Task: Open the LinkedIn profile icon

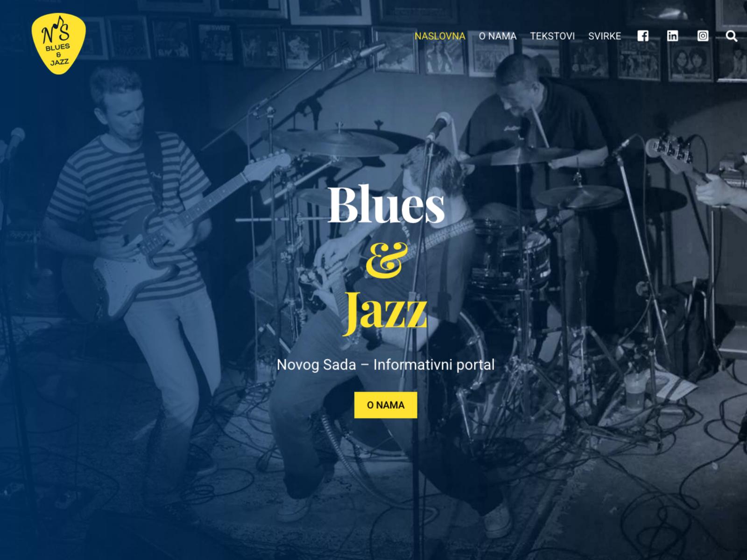Action: [x=672, y=36]
